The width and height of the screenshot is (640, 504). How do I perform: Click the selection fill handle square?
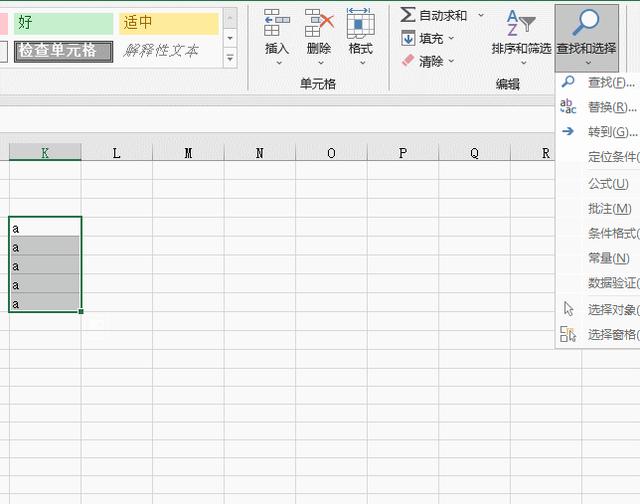point(81,311)
